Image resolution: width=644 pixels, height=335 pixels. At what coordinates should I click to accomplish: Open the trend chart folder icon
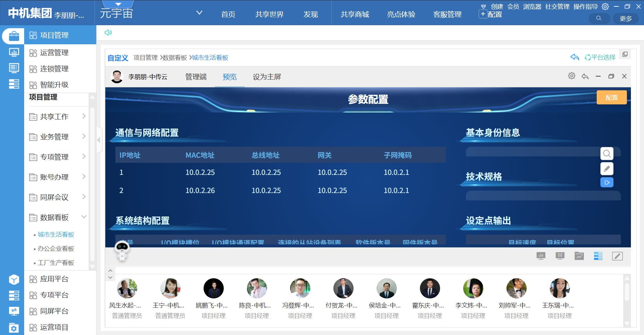click(579, 256)
